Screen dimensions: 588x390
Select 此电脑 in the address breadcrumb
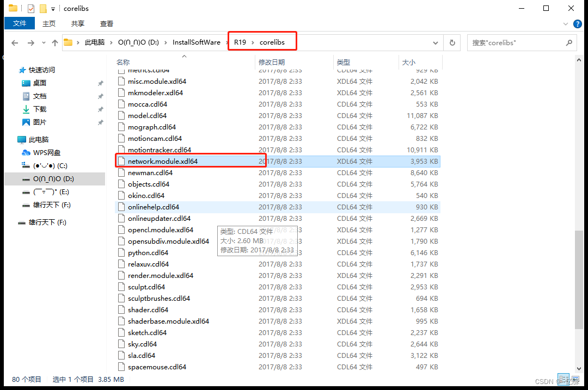[x=95, y=42]
